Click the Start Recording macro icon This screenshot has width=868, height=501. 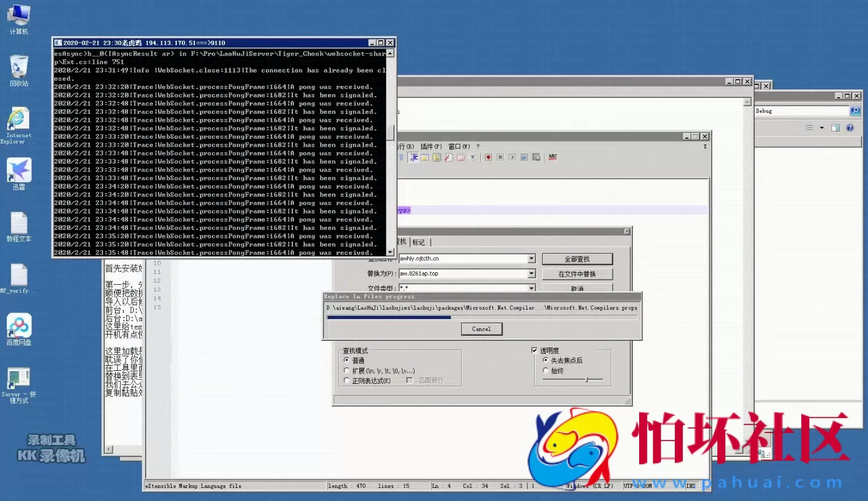point(488,157)
